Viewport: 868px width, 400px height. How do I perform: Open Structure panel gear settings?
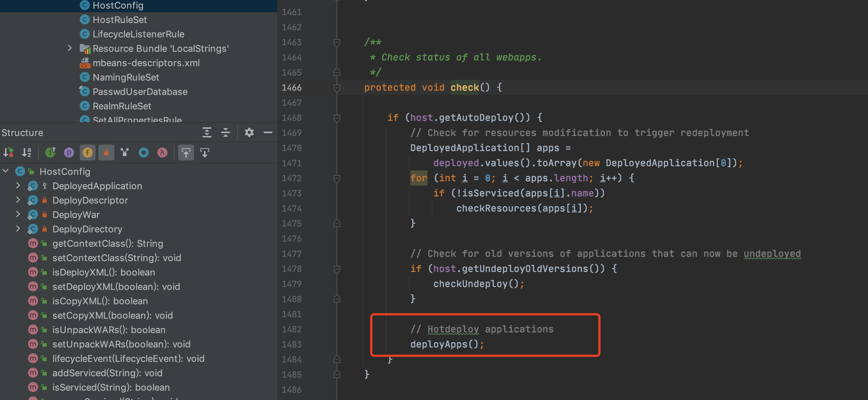[249, 132]
